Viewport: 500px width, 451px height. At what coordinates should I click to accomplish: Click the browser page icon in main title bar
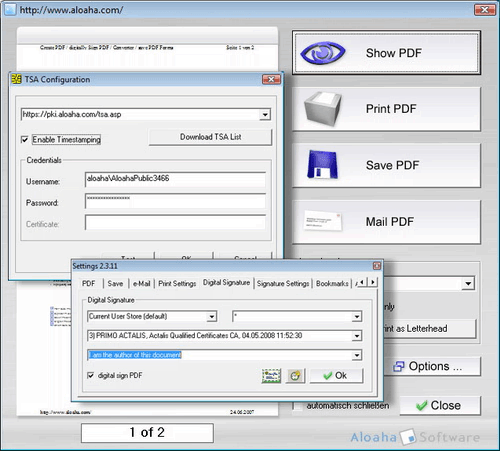click(x=10, y=10)
